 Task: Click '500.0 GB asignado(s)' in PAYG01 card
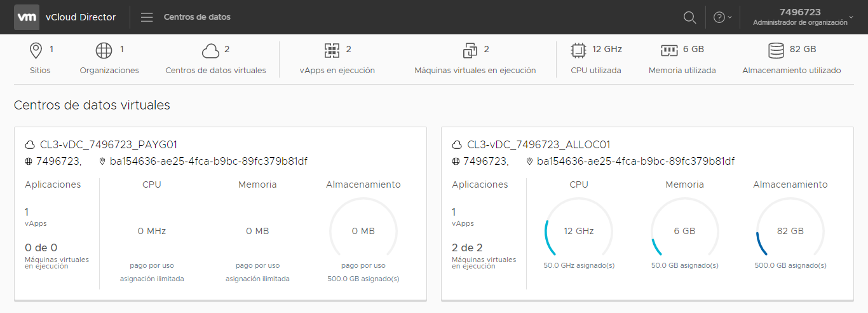[x=363, y=279]
